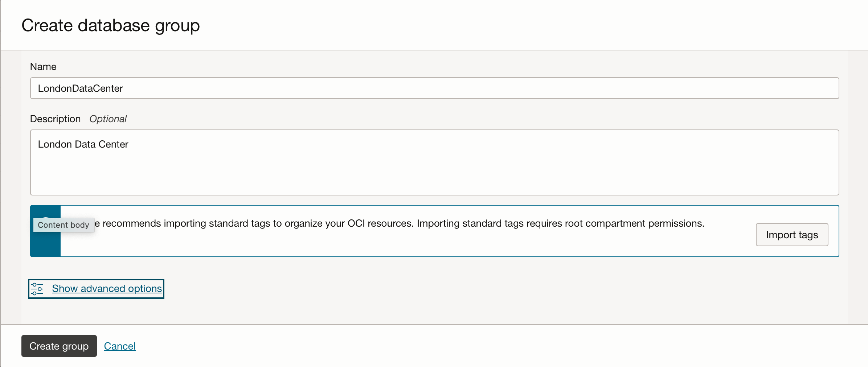Click the Create database group heading
The height and width of the screenshot is (367, 868).
pyautogui.click(x=111, y=25)
